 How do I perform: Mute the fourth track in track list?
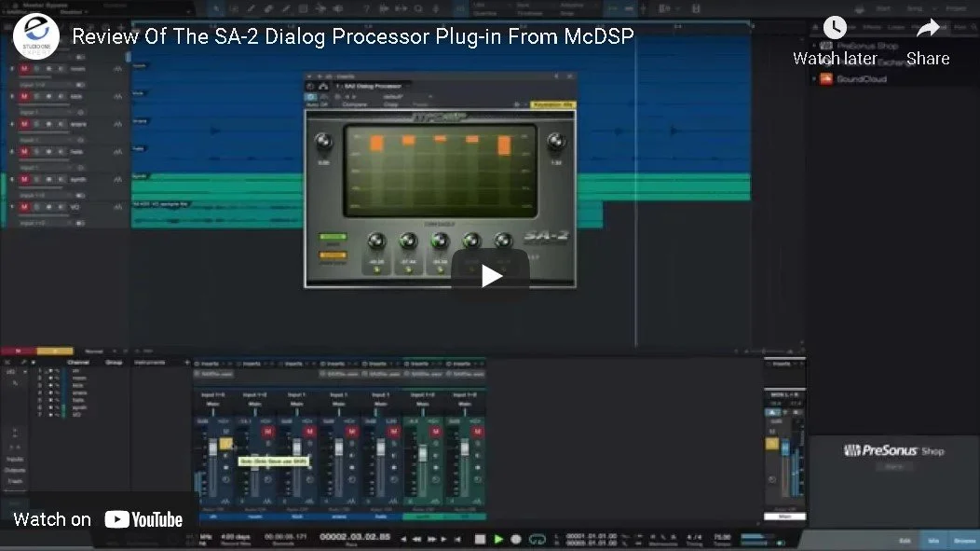click(24, 151)
